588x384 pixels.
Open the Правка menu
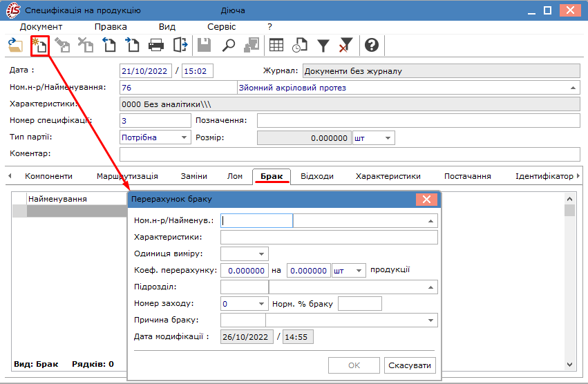click(111, 27)
